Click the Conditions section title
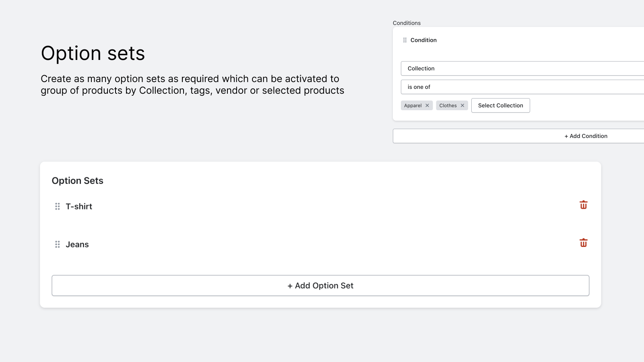This screenshot has width=644, height=362. coord(407,23)
